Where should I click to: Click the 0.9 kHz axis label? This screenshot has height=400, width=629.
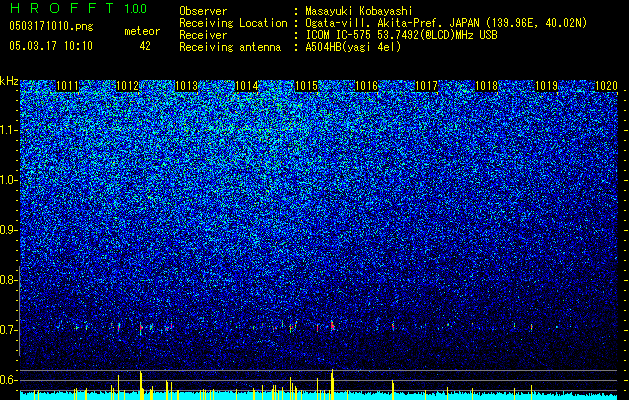(x=8, y=230)
